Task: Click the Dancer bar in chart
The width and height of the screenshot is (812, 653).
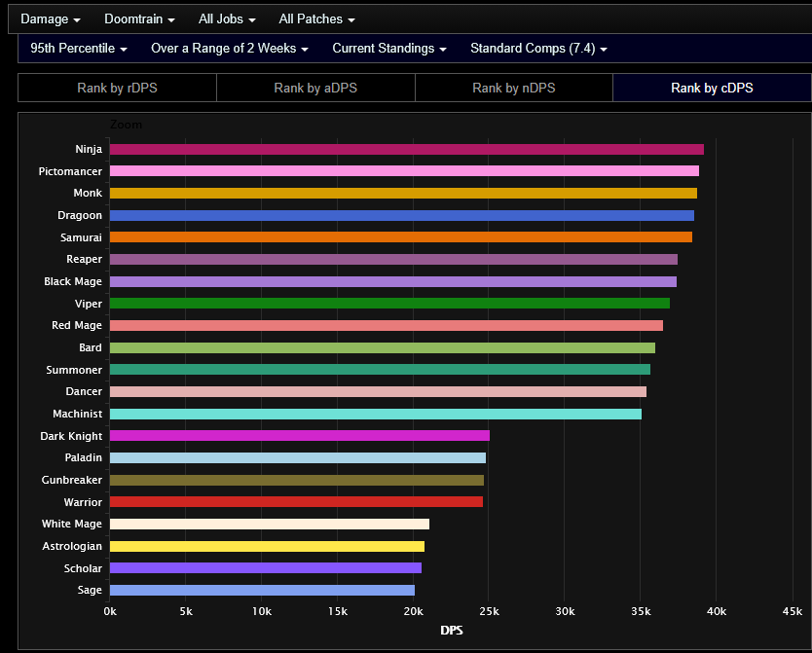Action: click(x=378, y=391)
